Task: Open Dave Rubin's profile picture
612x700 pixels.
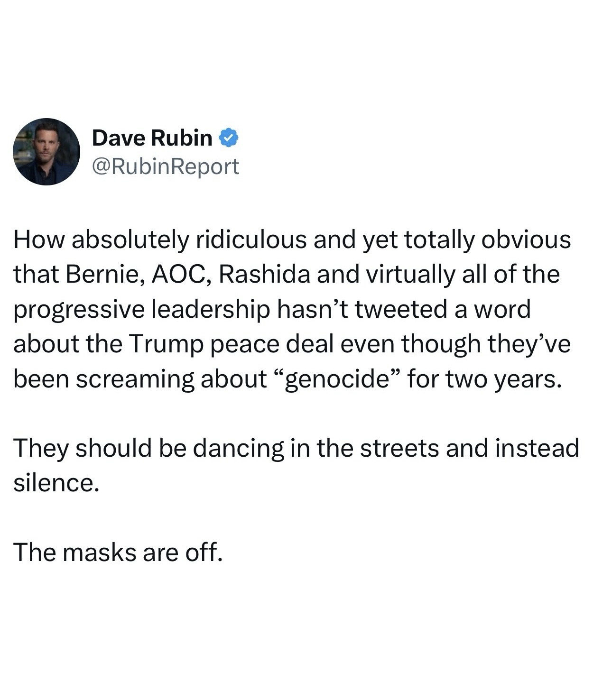Action: (x=46, y=152)
